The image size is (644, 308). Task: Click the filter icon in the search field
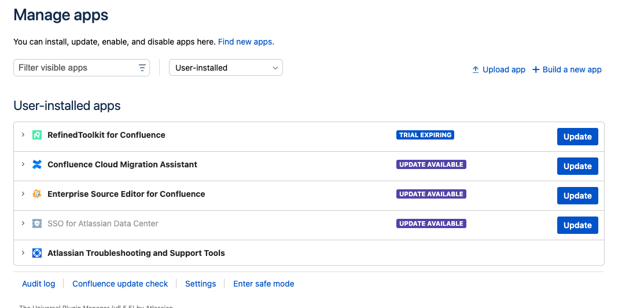[x=142, y=68]
